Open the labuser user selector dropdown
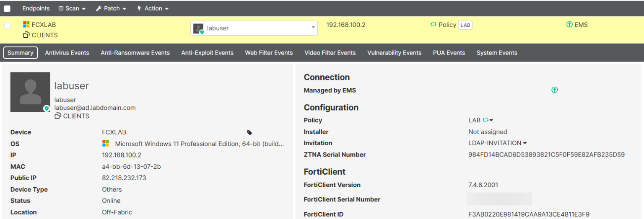Image resolution: width=644 pixels, height=219 pixels. [x=254, y=28]
